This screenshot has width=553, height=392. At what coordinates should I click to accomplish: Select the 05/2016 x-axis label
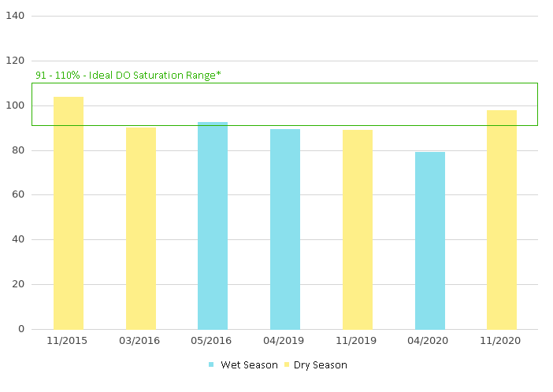pos(212,341)
